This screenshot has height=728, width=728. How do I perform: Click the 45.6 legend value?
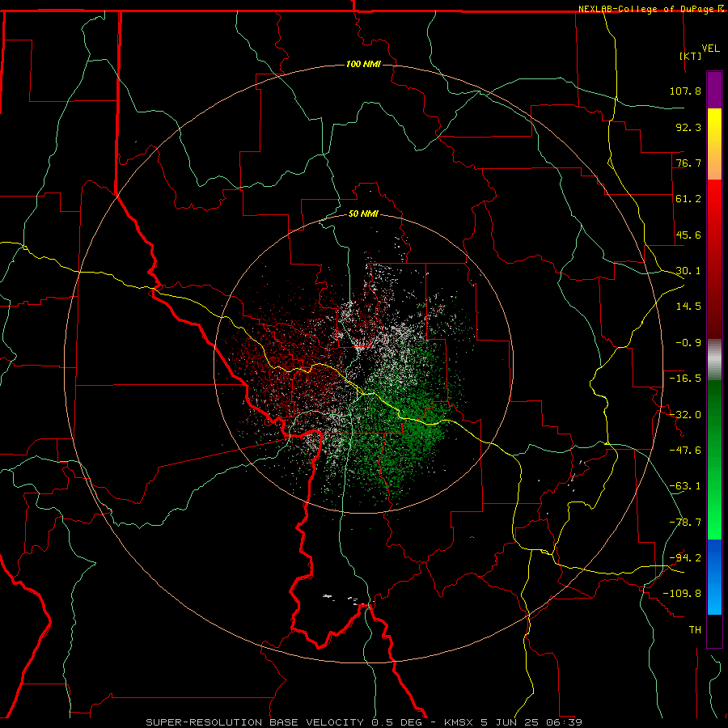click(x=688, y=235)
